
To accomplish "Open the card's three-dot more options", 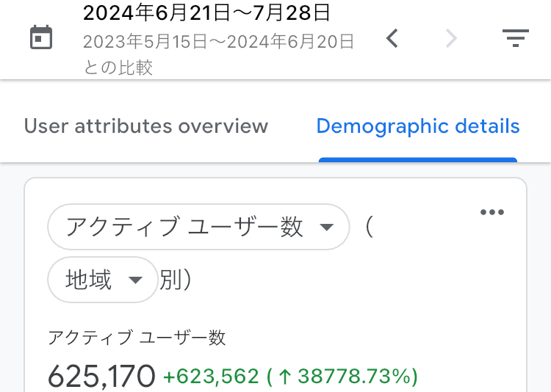I will point(492,213).
